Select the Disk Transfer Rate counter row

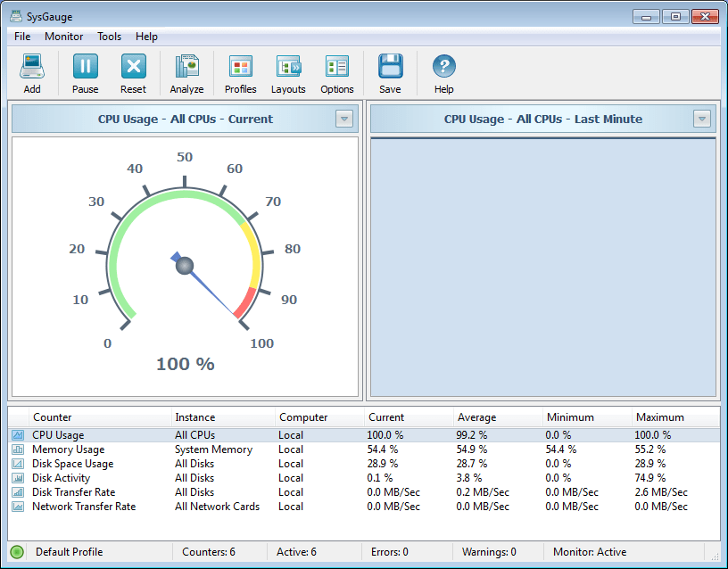click(364, 492)
